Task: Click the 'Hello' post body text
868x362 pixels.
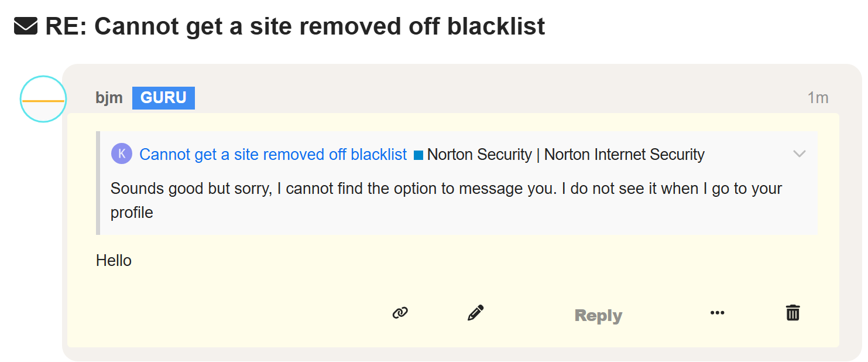Action: pos(114,261)
